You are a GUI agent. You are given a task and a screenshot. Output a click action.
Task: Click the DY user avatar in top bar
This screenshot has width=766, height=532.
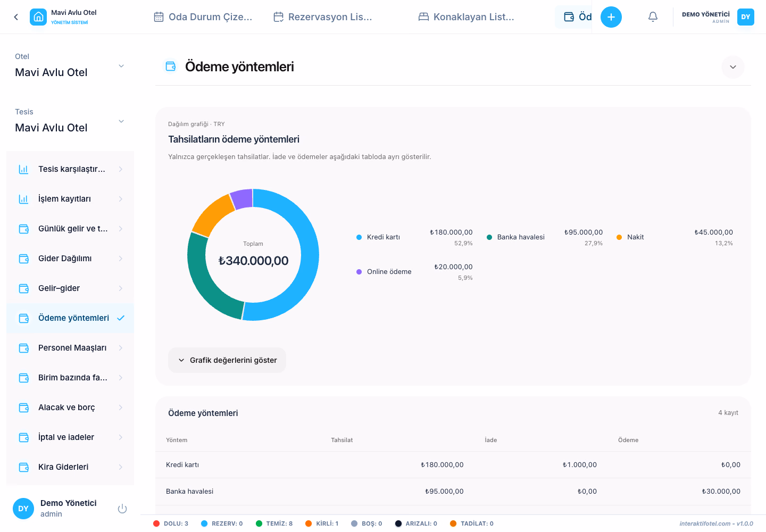pyautogui.click(x=746, y=17)
